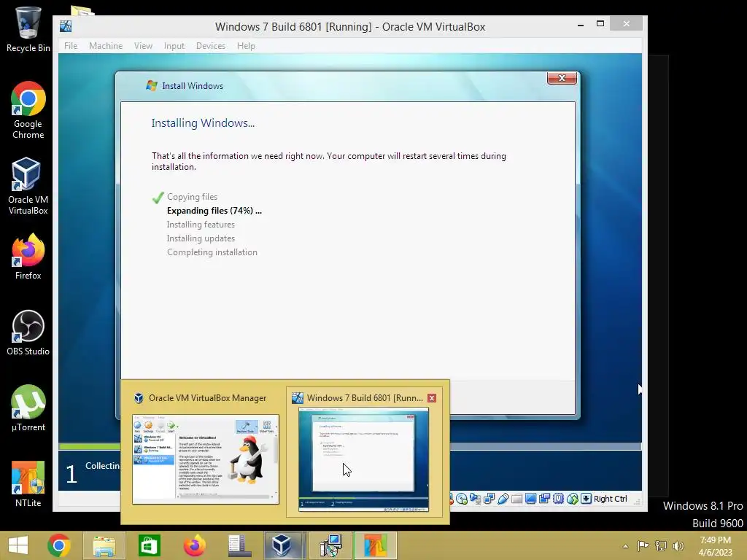The image size is (747, 560).
Task: Click the installer setup taskbar icon
Action: [330, 545]
